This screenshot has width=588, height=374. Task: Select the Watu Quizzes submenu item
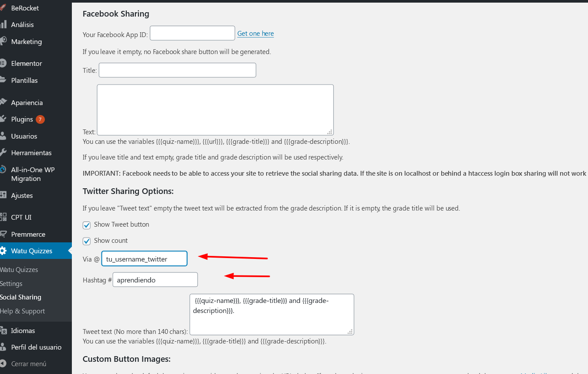coord(19,269)
